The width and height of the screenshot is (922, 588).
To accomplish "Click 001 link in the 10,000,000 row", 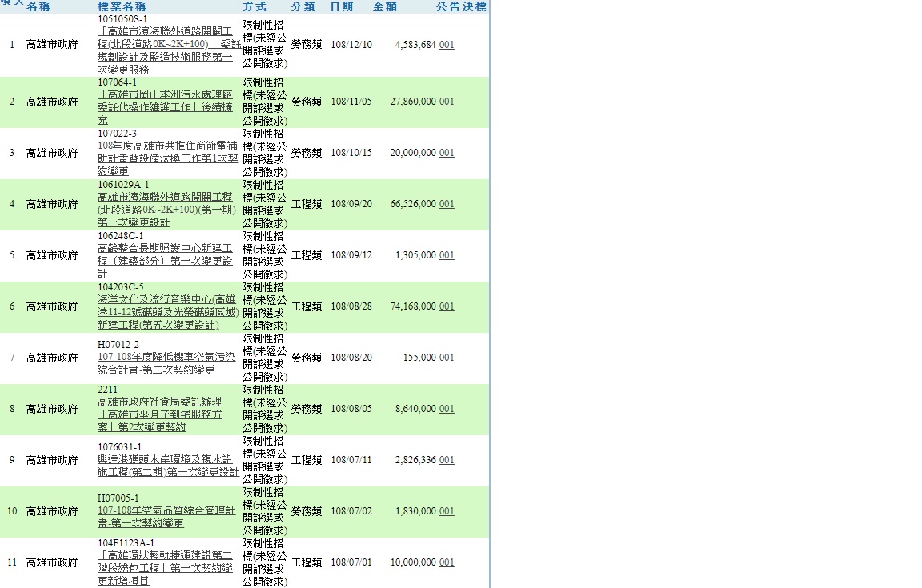I will point(447,562).
